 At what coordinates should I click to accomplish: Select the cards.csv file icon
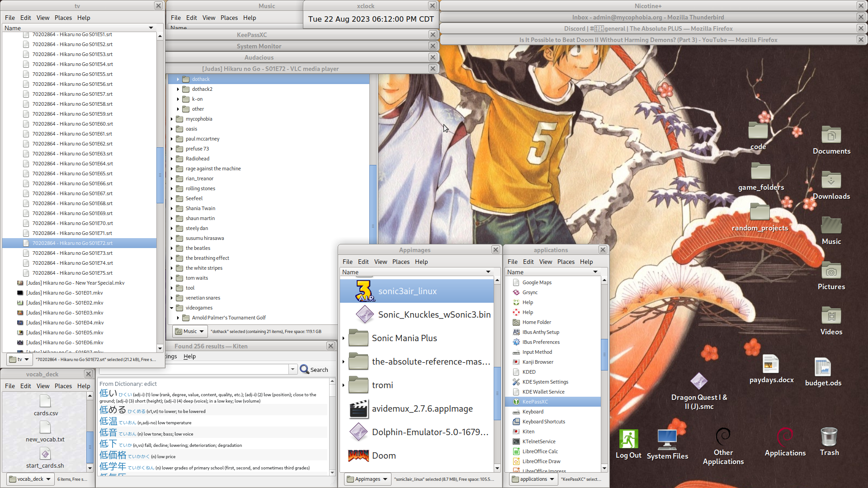point(45,401)
